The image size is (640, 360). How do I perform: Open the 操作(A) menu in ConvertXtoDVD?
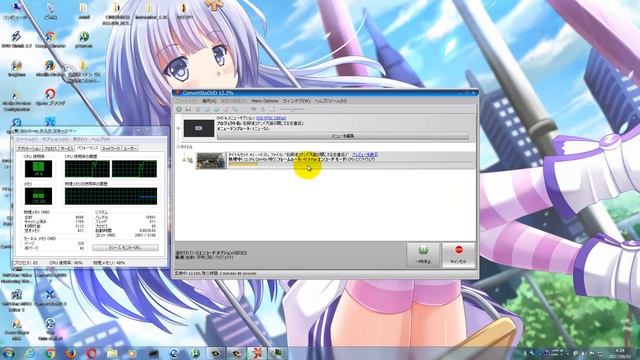click(209, 101)
